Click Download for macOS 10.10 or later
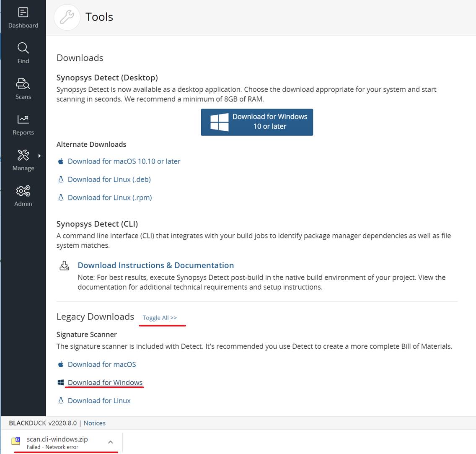 [124, 161]
